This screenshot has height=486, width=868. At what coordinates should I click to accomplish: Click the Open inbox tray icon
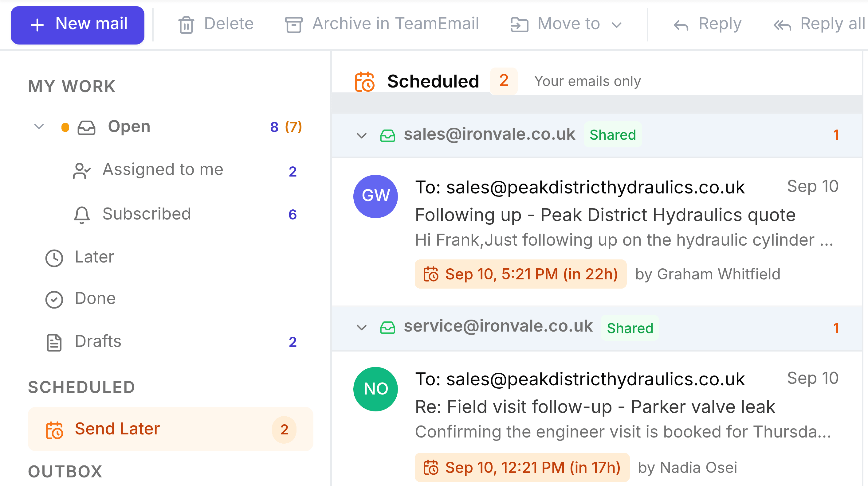86,127
